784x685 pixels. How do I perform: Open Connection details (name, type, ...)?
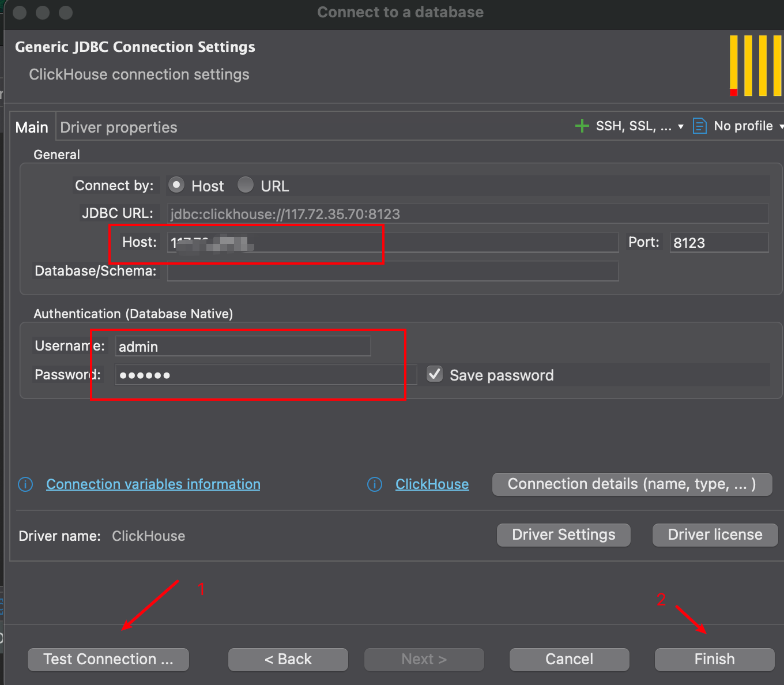(632, 484)
